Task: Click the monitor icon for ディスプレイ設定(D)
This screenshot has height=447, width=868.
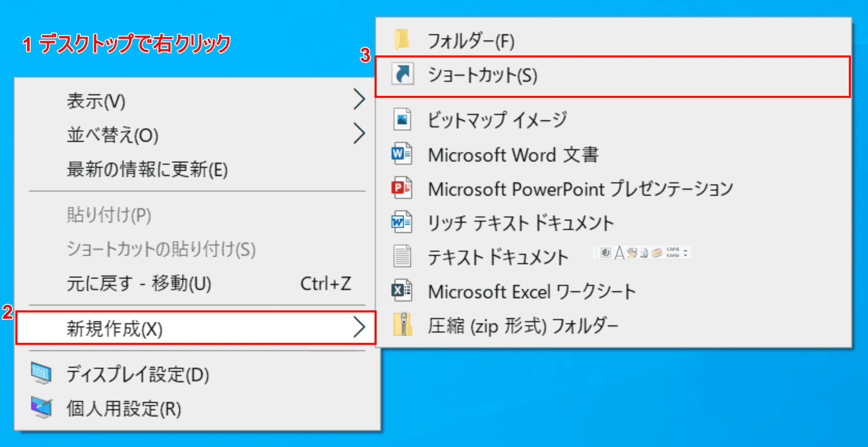Action: (42, 374)
